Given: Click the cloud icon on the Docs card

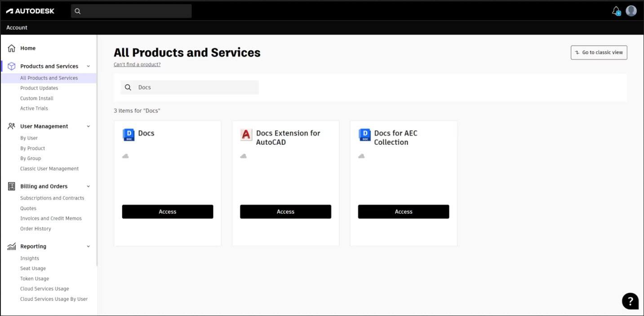Looking at the screenshot, I should point(125,156).
